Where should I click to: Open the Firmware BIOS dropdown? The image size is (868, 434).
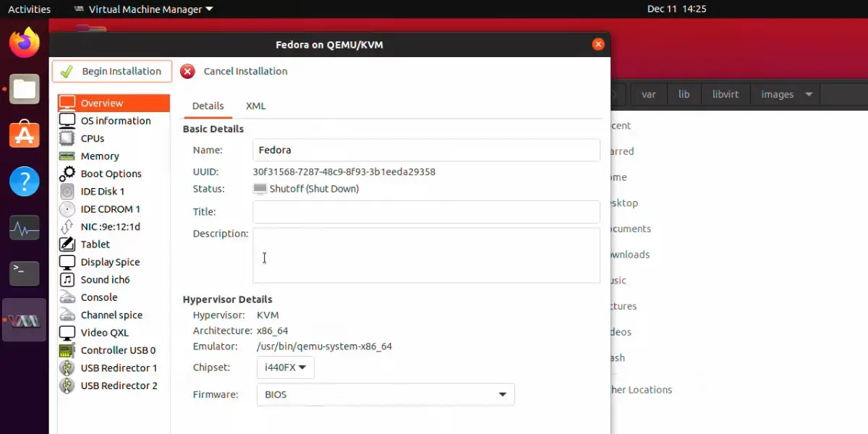(386, 395)
